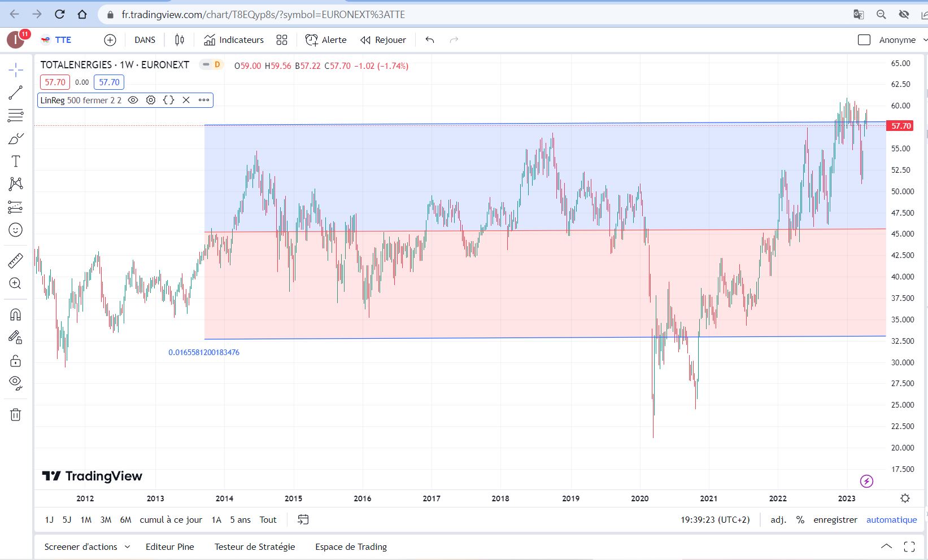Toggle lock all drawing tools
Screen dimensions: 928x560
point(16,361)
